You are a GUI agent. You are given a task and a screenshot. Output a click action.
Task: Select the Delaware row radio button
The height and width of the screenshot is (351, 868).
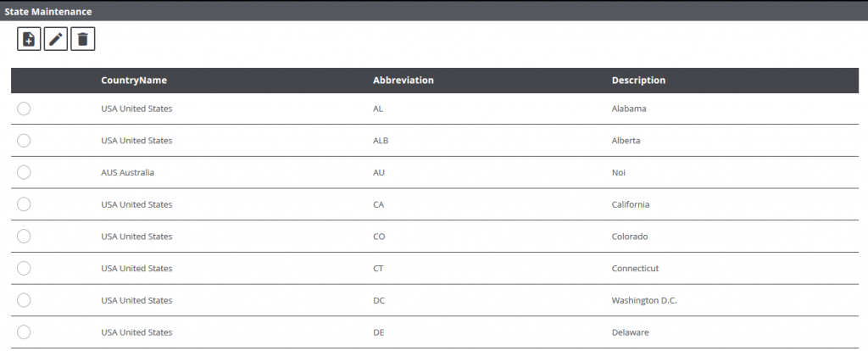click(24, 332)
